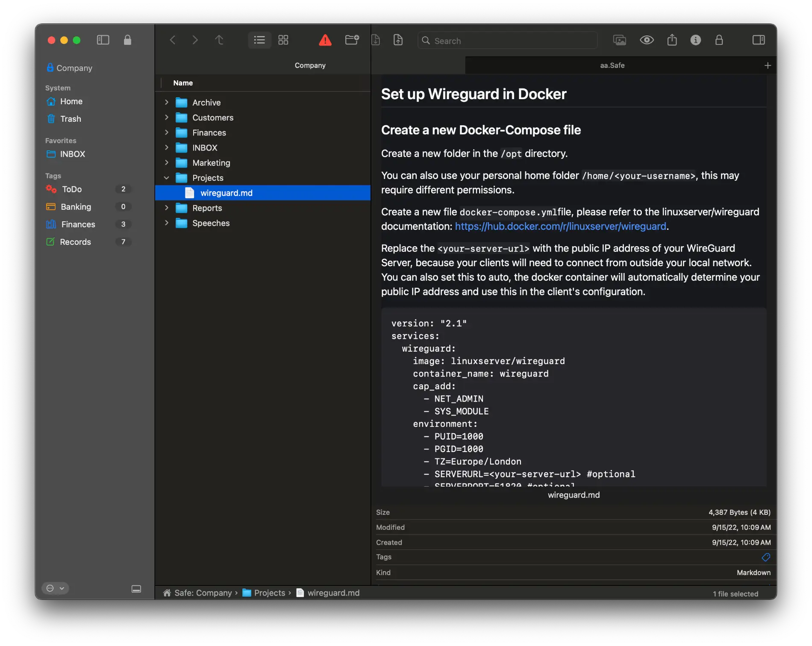Image resolution: width=812 pixels, height=646 pixels.
Task: Click the Kind value Markdown
Action: point(753,573)
